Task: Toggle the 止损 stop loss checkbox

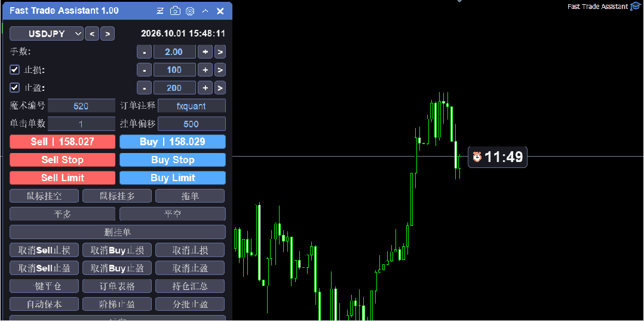Action: 15,70
